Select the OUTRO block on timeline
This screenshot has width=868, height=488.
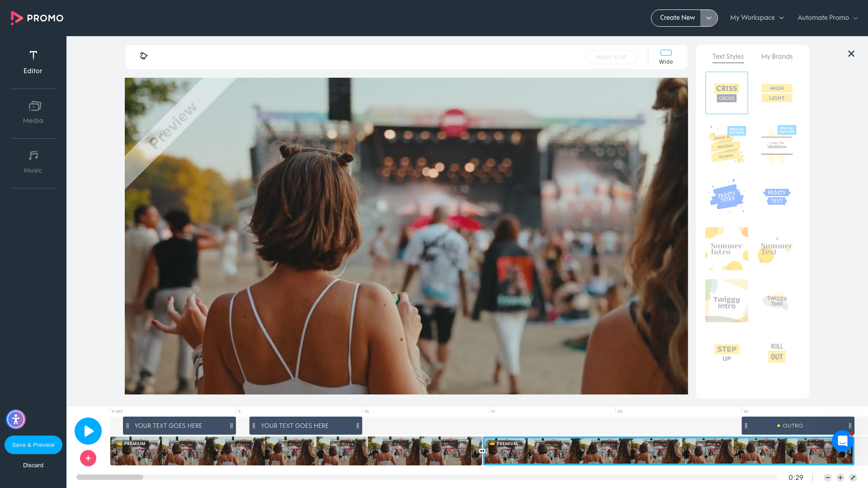pos(798,426)
